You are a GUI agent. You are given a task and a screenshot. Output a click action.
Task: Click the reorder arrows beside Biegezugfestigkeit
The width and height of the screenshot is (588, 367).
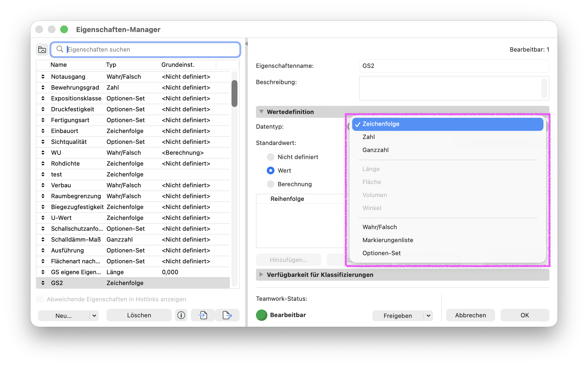tap(43, 207)
